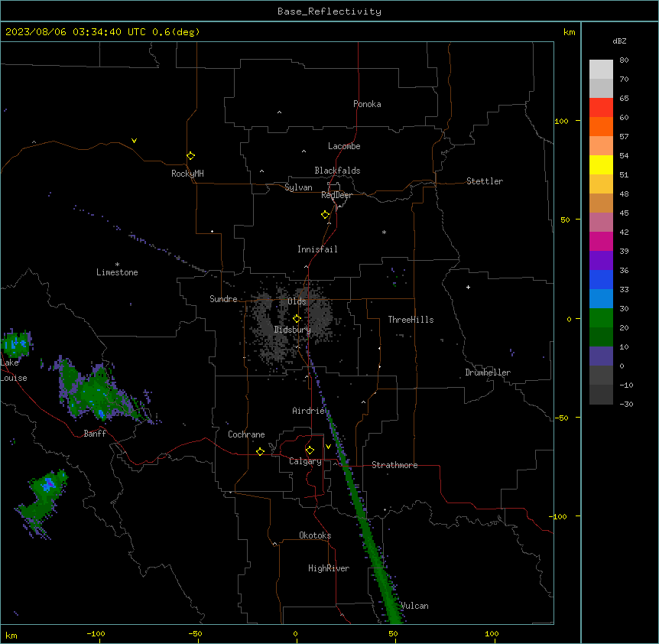Select the Vulcan label
The height and width of the screenshot is (644, 659).
coord(414,606)
